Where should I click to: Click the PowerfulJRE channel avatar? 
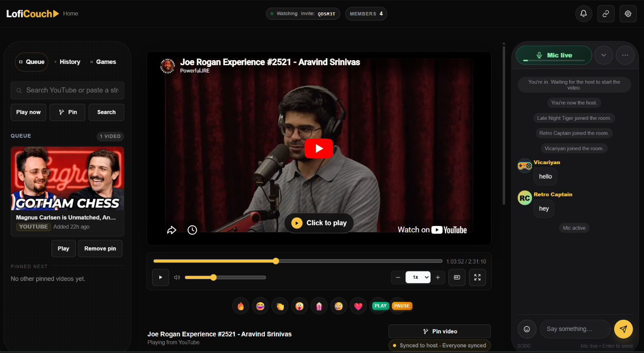[x=168, y=66]
